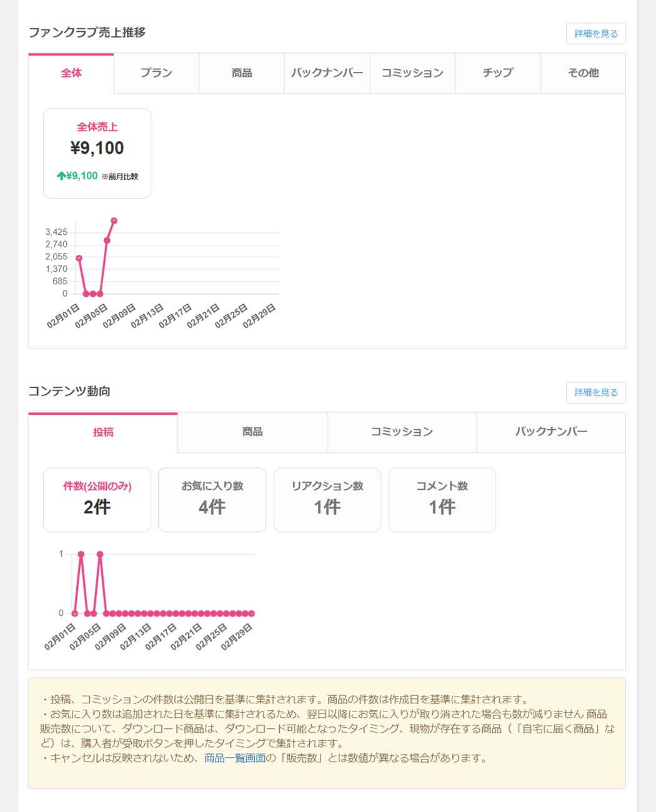Select the 投稿 content tab
Screen dimensions: 656x812
(103, 432)
